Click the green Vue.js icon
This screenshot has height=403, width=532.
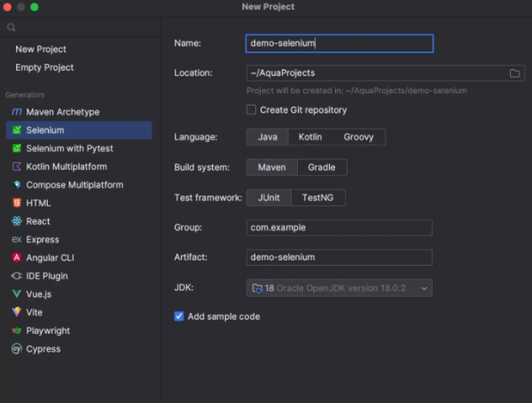point(17,294)
